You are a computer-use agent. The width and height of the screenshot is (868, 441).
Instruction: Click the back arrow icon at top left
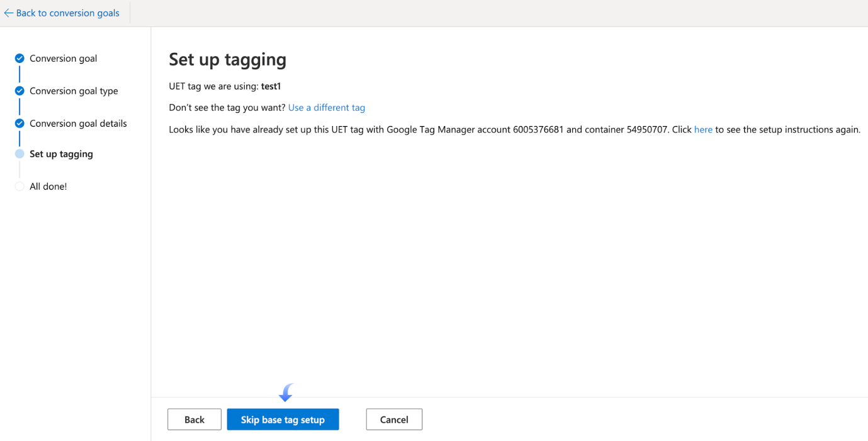[8, 13]
